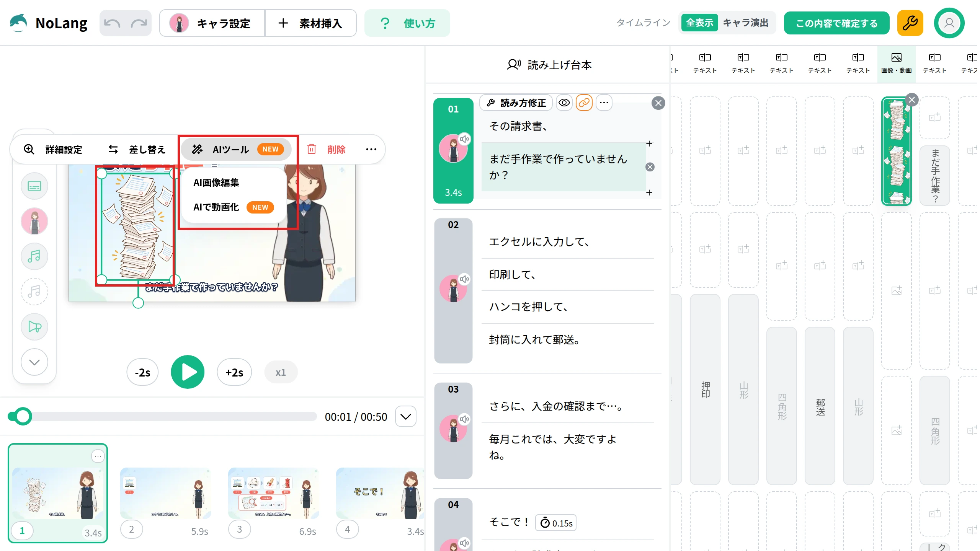Expand the dropdown next to 00:01 / 00:50
This screenshot has height=551, width=980.
point(406,416)
